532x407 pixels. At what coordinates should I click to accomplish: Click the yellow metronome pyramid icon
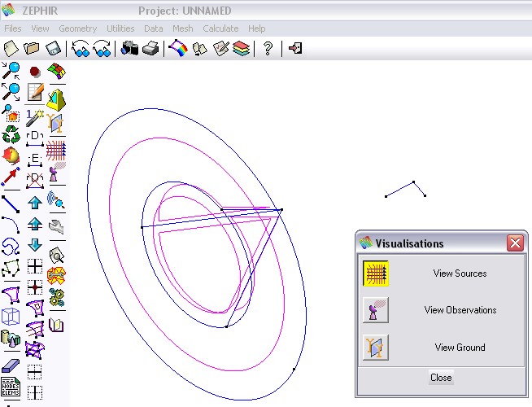pos(56,100)
